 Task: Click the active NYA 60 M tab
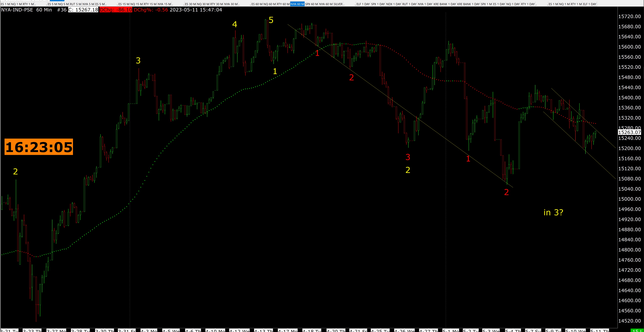[297, 4]
